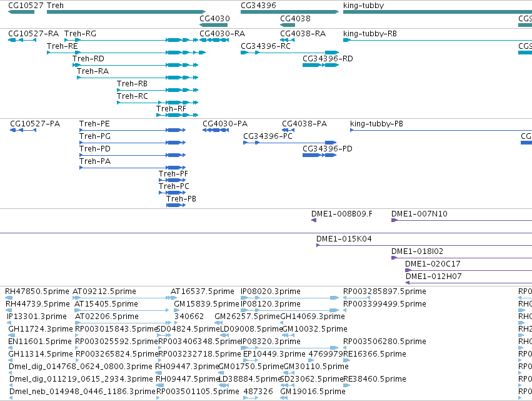Select transcript Treh-RA

point(138,78)
